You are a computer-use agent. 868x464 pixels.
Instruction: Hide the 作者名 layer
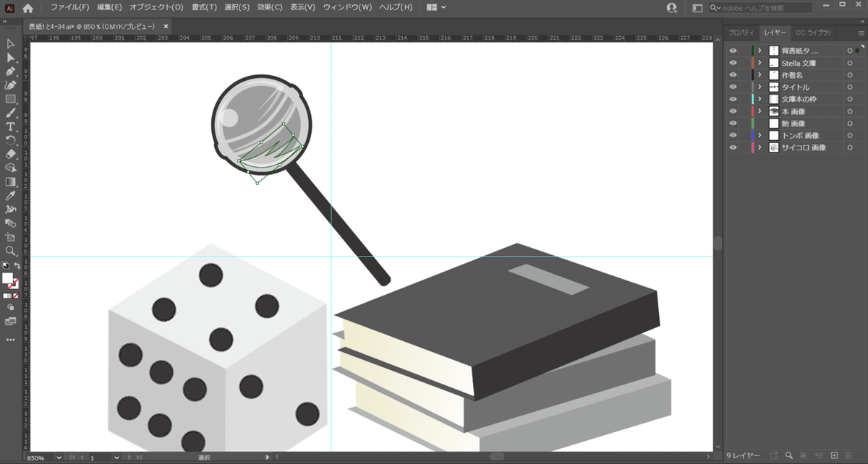coord(733,75)
